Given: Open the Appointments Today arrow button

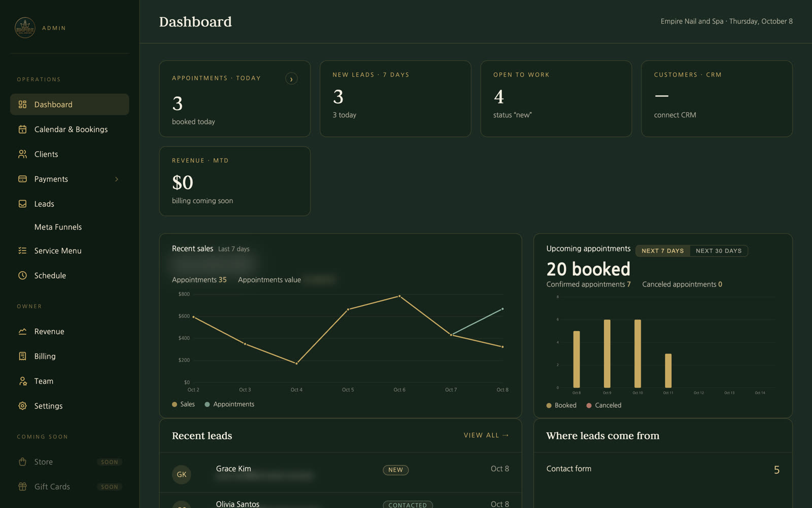Looking at the screenshot, I should tap(291, 79).
